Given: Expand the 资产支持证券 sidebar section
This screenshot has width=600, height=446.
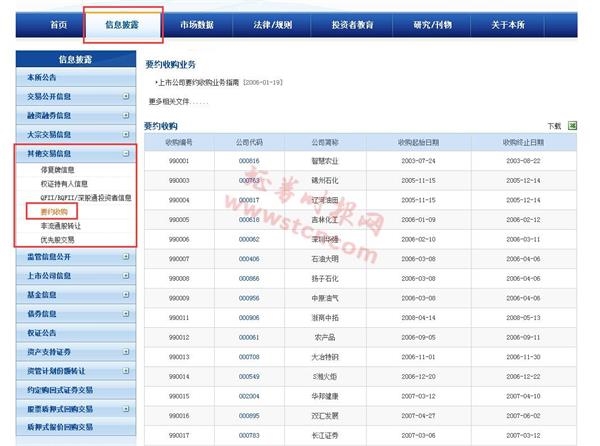Looking at the screenshot, I should pyautogui.click(x=125, y=352).
